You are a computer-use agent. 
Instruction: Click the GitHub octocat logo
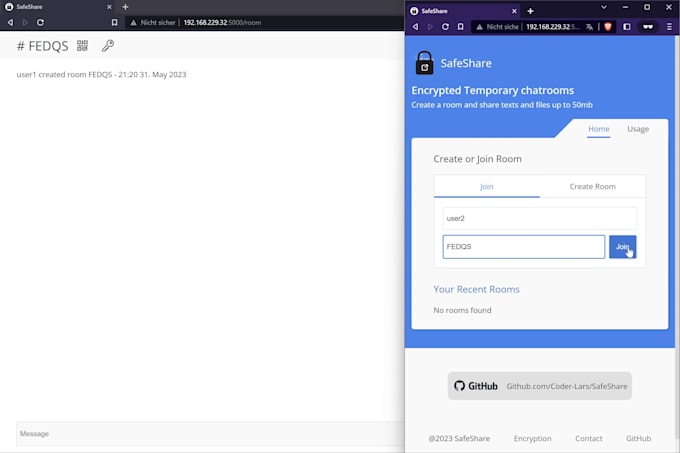click(x=459, y=386)
